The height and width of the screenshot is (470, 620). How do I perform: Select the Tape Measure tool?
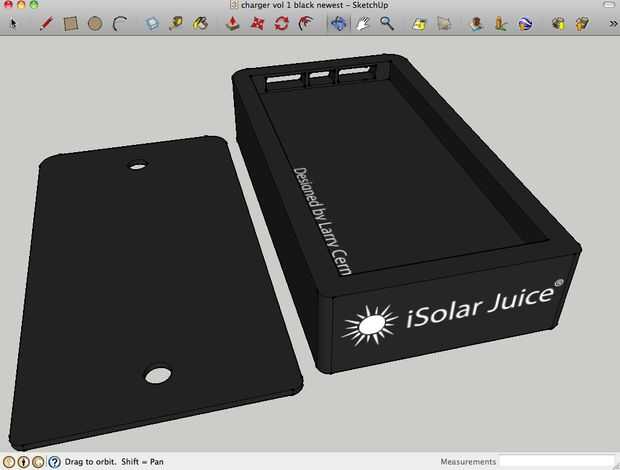(x=176, y=24)
